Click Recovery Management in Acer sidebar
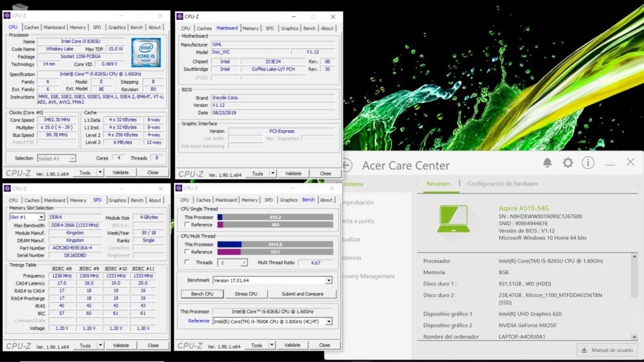 point(369,277)
